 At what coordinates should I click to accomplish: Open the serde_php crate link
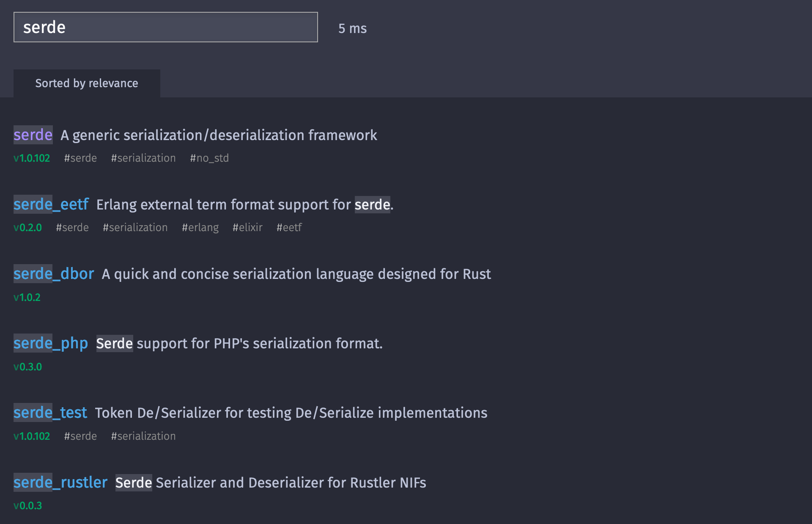click(x=51, y=343)
